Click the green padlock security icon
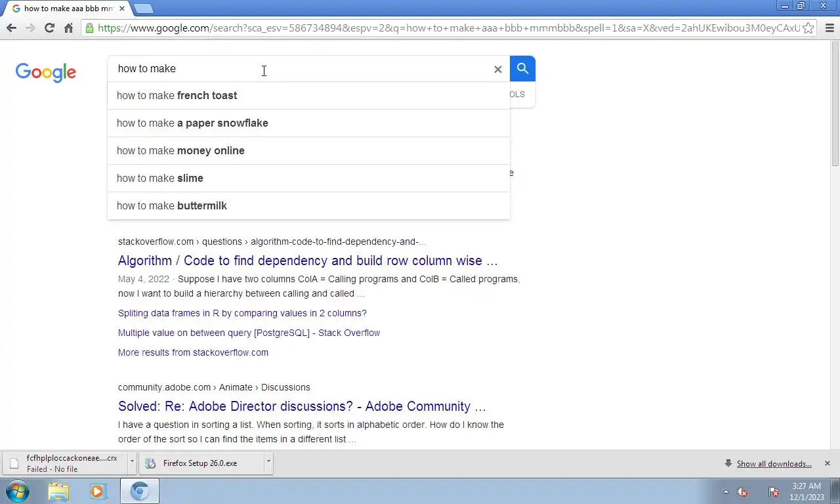The image size is (840, 504). (90, 28)
